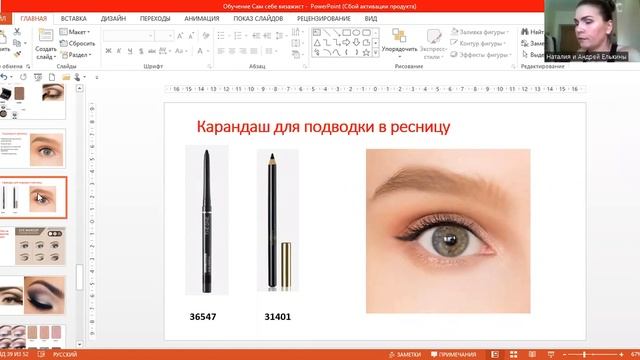Open Заливка фигуры shape fill dropdown
This screenshot has height=360, width=640.
tap(480, 32)
